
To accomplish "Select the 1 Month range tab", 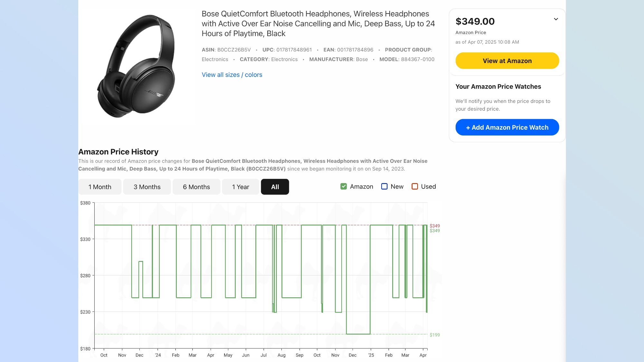I will pyautogui.click(x=100, y=187).
